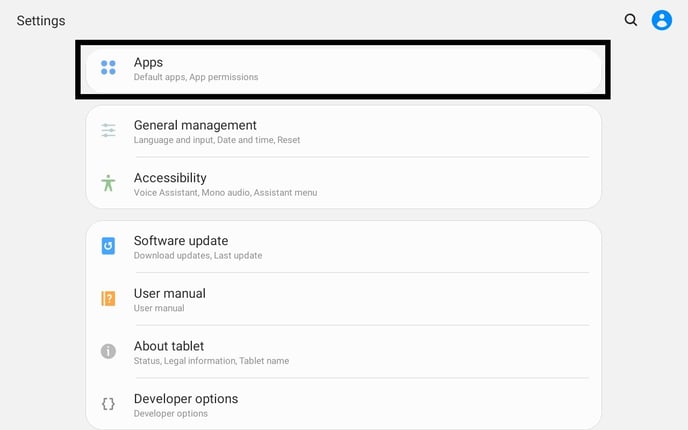Click the Settings page title
The width and height of the screenshot is (688, 430).
point(41,21)
